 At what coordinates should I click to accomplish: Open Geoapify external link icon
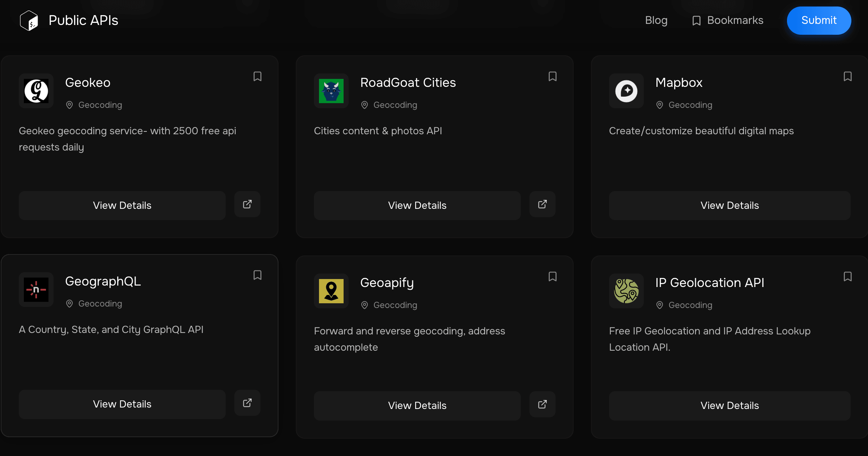pyautogui.click(x=542, y=405)
